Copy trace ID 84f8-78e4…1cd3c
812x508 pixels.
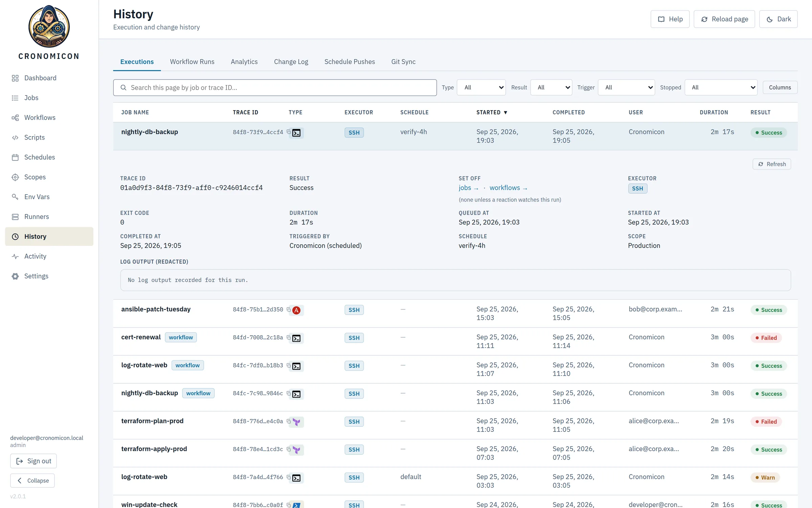(289, 449)
